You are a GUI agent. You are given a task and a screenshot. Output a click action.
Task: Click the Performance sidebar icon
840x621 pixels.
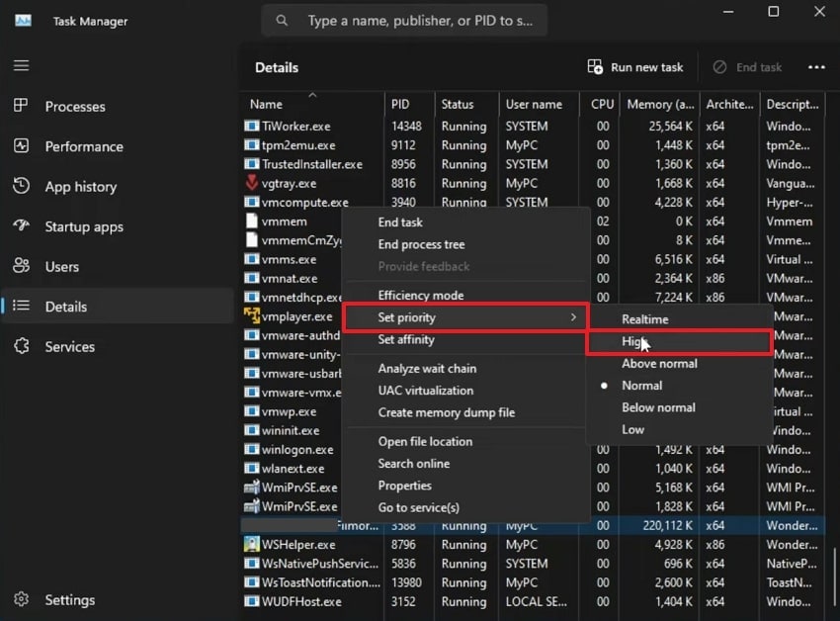click(21, 146)
